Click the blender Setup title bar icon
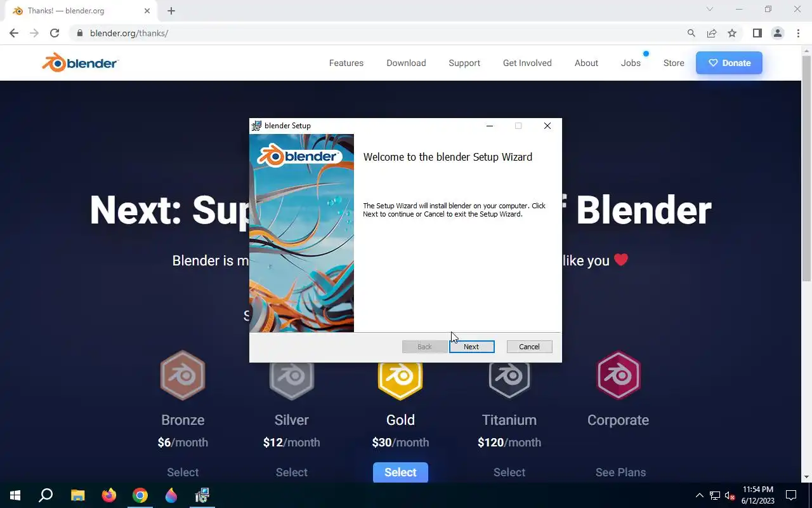Screen dimensions: 812x508 pyautogui.click(x=256, y=126)
